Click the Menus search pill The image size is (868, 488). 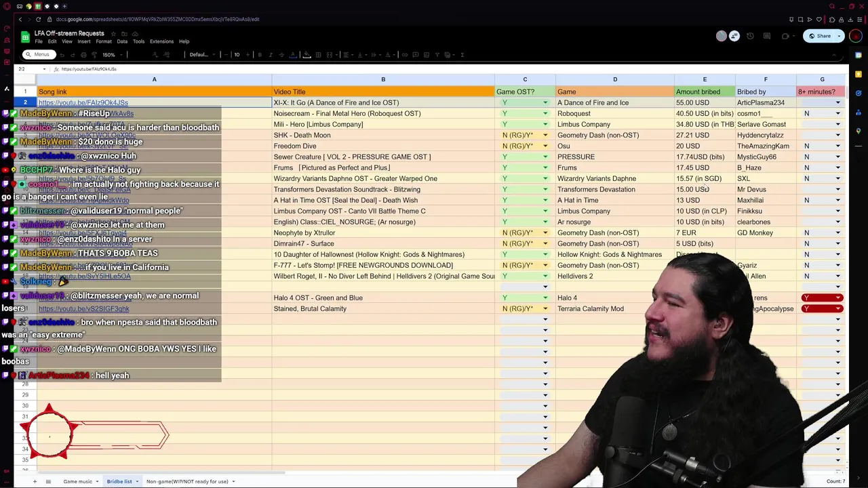39,55
